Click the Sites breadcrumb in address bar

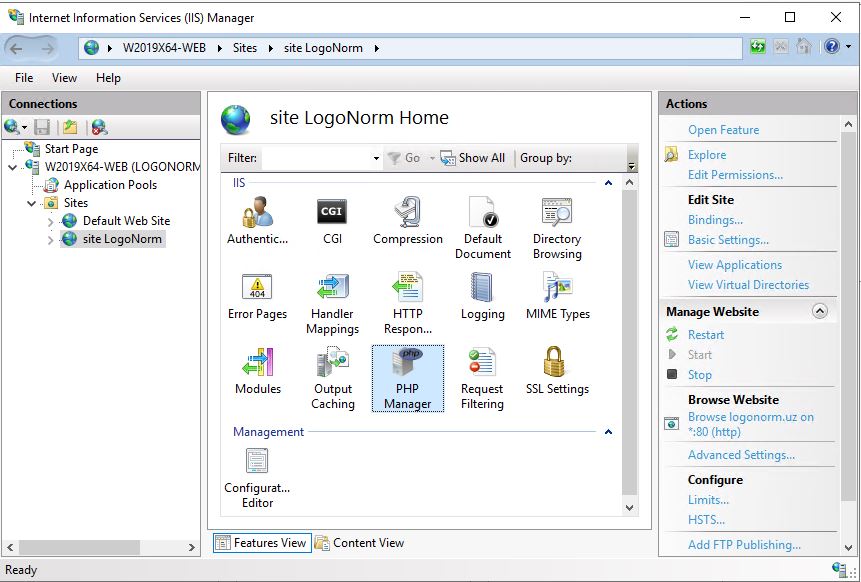[244, 48]
